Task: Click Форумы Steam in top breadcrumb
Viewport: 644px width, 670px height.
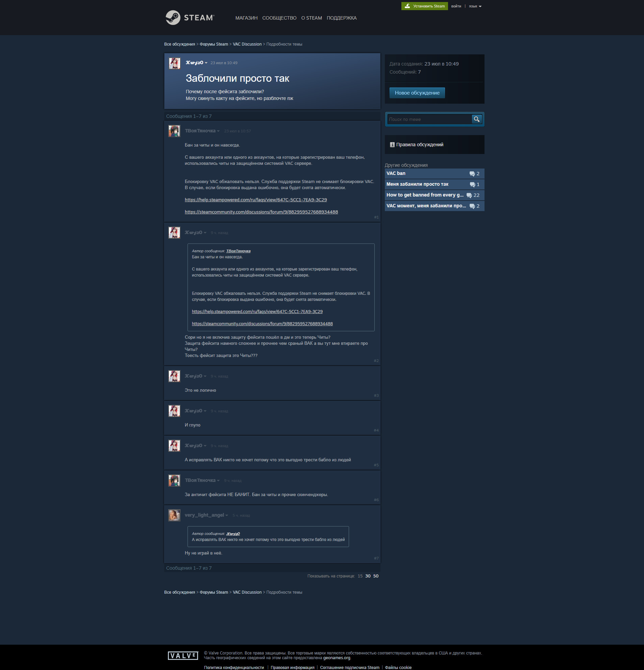Action: pyautogui.click(x=214, y=44)
